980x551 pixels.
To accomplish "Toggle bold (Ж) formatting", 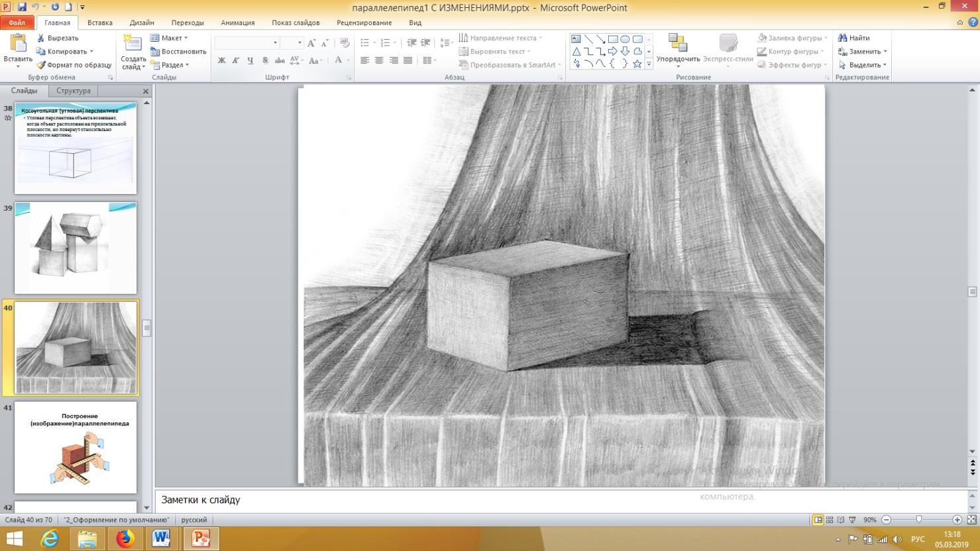I will 221,60.
